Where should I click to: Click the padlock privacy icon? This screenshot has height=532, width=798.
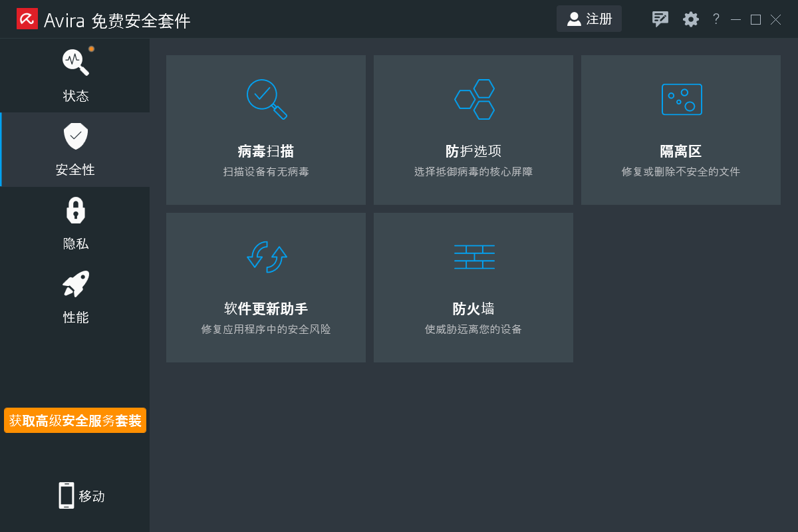click(76, 210)
